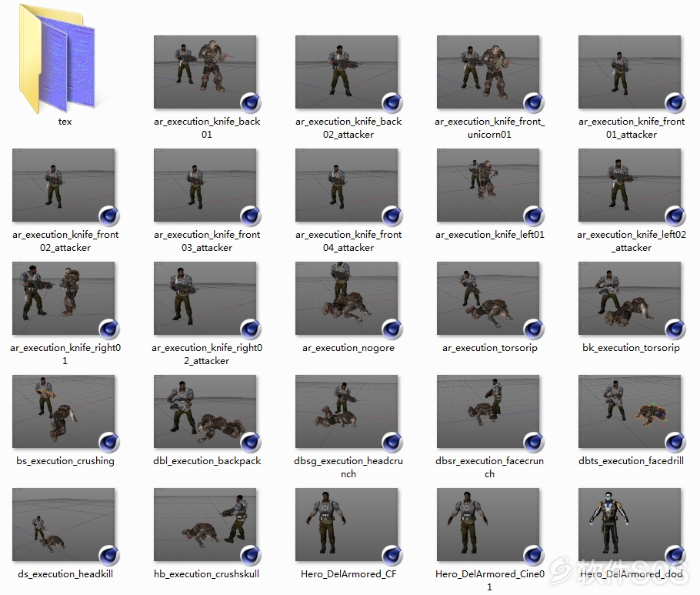
Task: Click the 'Hero_DelArmored_CF' file name
Action: coord(348,573)
